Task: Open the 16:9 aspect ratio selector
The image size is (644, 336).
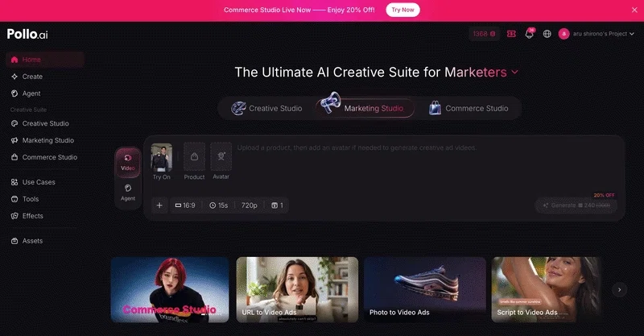Action: (185, 205)
